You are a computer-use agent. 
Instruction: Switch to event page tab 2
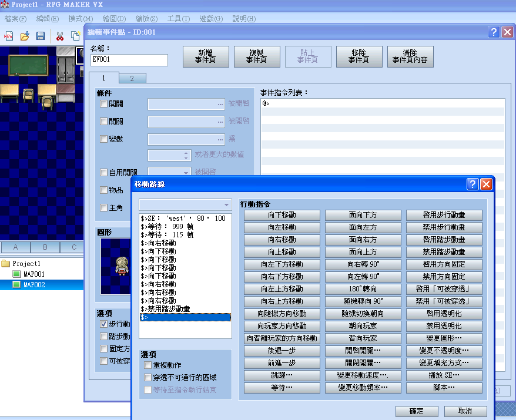pyautogui.click(x=132, y=78)
